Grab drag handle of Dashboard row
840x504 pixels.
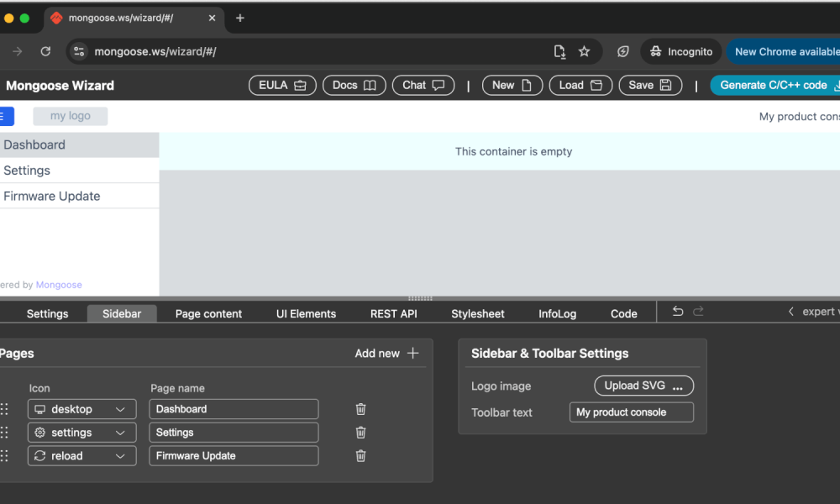pyautogui.click(x=4, y=409)
